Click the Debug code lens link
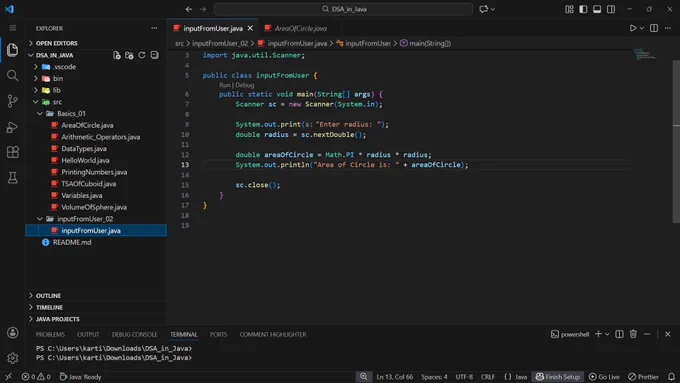Image resolution: width=680 pixels, height=383 pixels. tap(245, 85)
